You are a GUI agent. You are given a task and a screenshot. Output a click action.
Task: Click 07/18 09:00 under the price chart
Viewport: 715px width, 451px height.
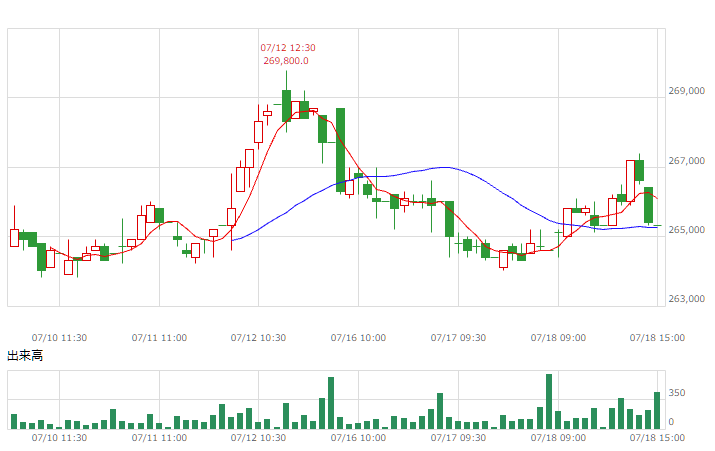pos(558,338)
